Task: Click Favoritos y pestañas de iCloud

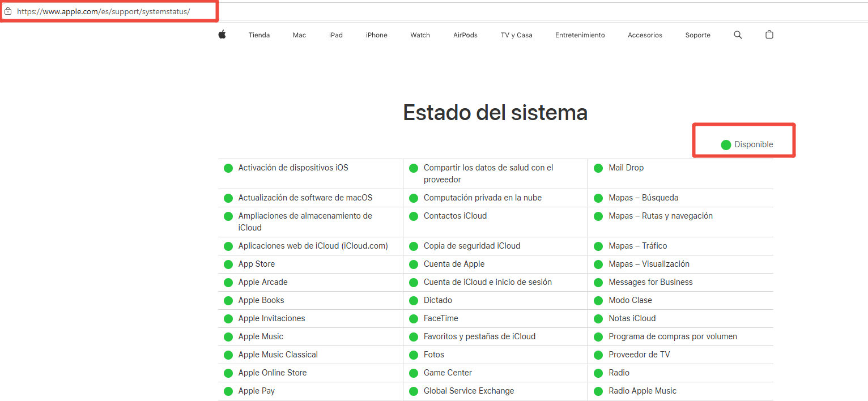Action: tap(479, 336)
